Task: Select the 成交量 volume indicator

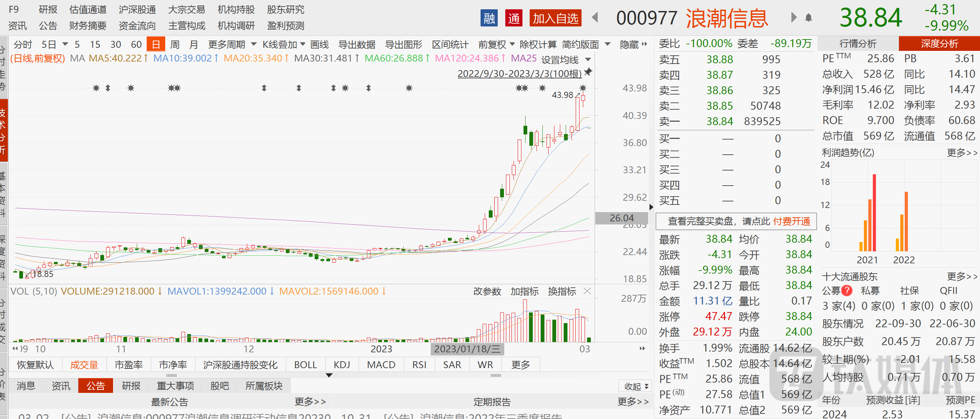Action: (84, 365)
